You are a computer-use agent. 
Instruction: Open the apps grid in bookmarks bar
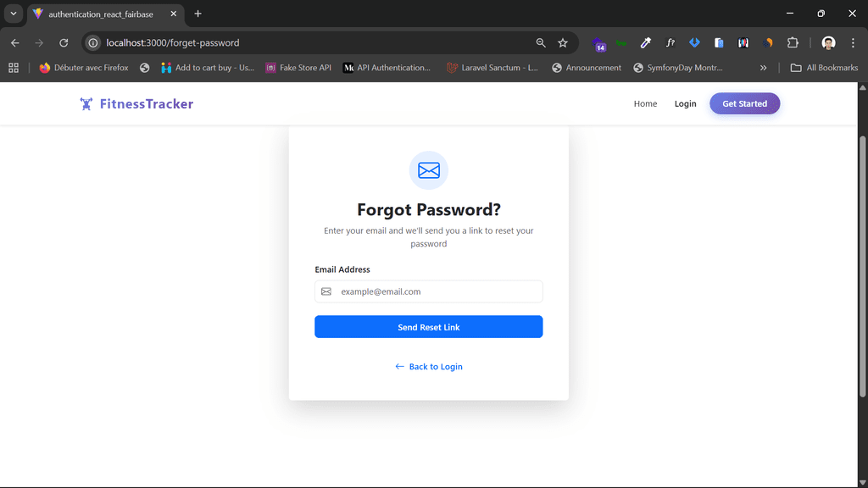[x=14, y=68]
